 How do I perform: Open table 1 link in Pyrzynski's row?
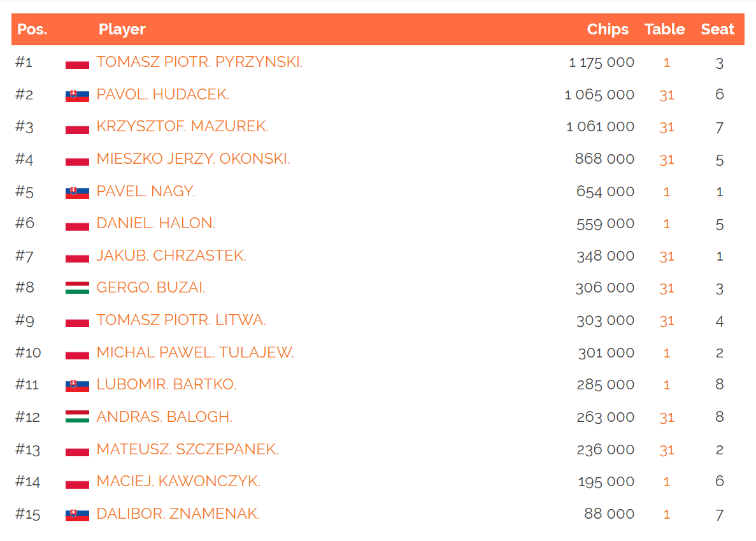(x=666, y=62)
